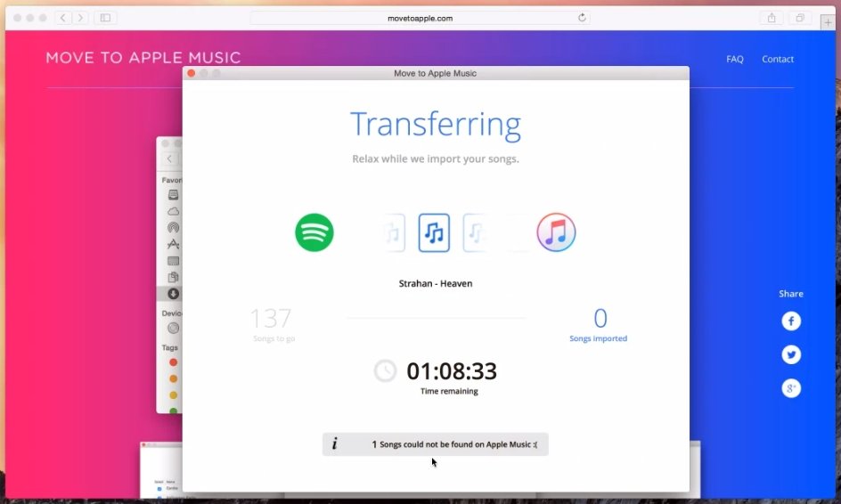Click the 137 songs to go count
This screenshot has height=504, width=841.
pos(271,319)
